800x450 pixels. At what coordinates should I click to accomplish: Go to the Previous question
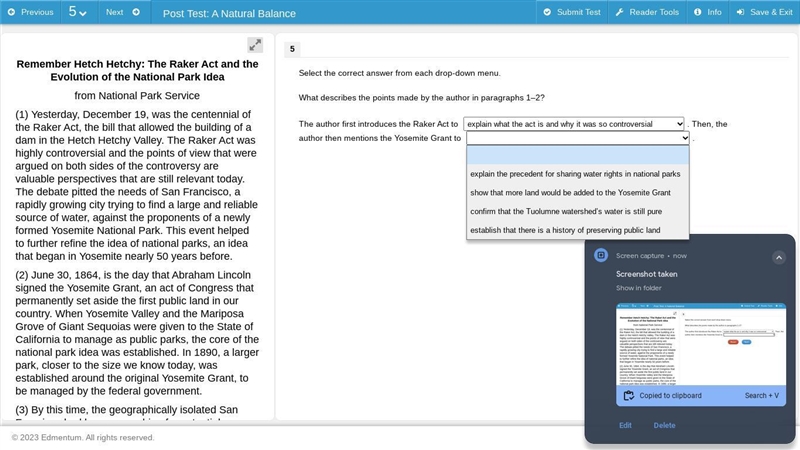click(31, 12)
